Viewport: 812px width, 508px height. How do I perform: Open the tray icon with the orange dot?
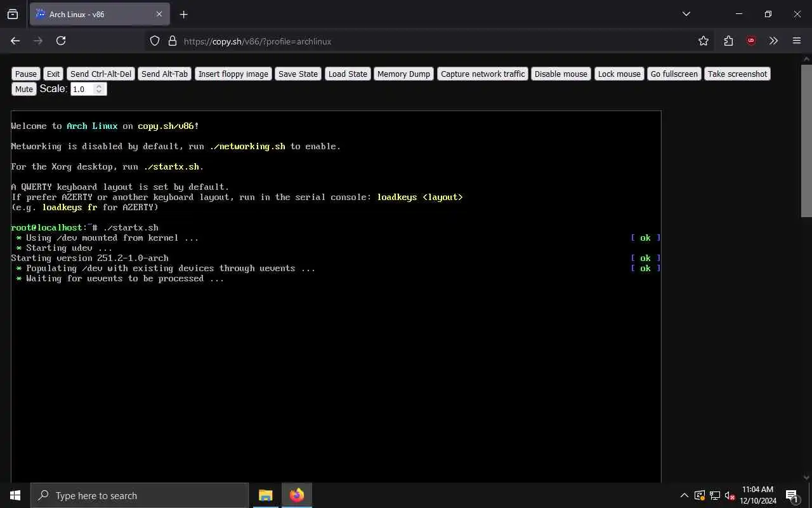coord(700,495)
